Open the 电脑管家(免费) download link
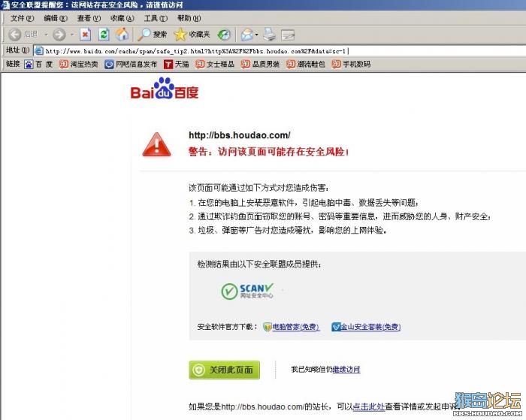The image size is (526, 420). pos(292,327)
